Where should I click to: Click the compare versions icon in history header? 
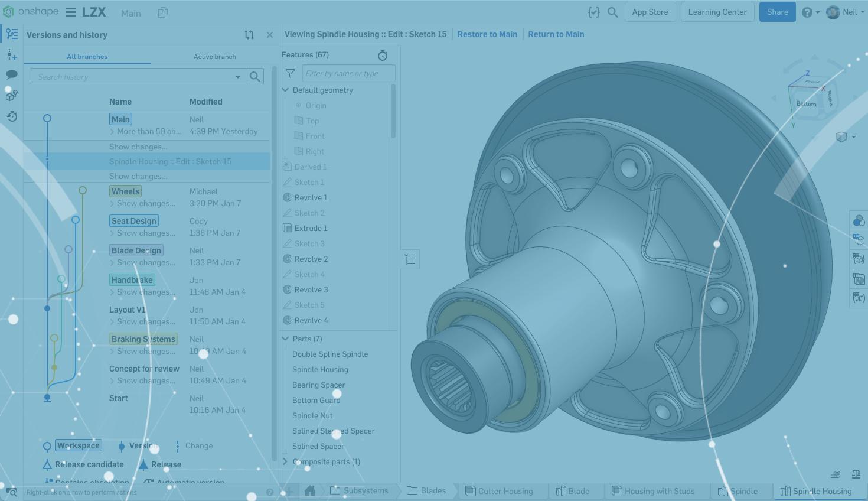coord(249,35)
